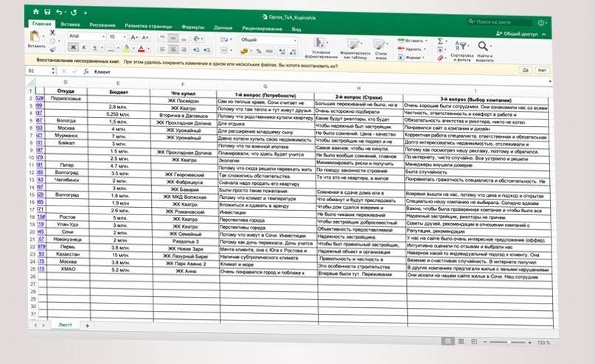
Task: Toggle bold Ж formatting
Action: point(73,47)
